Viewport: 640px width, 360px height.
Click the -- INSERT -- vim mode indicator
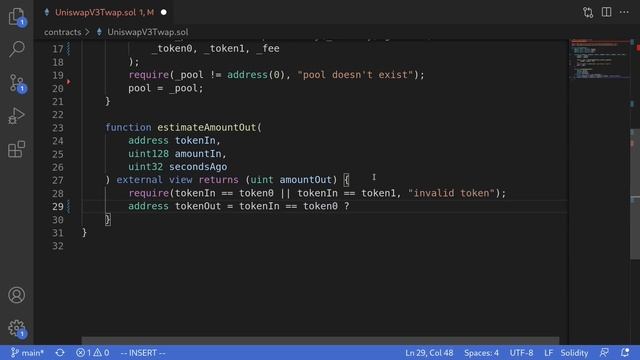(x=143, y=353)
